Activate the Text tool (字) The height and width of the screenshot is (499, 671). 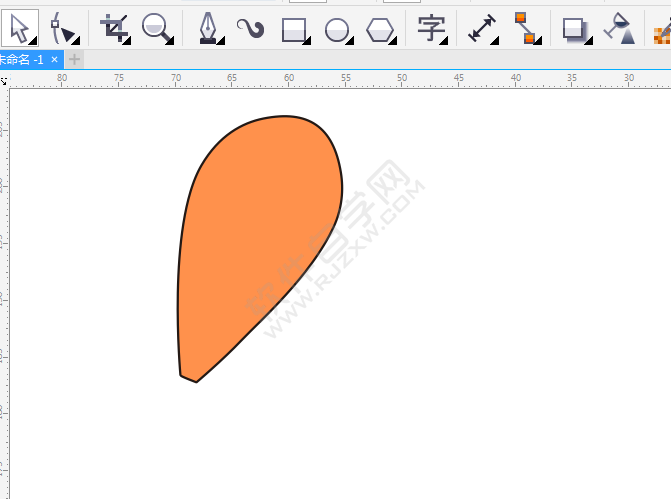click(x=431, y=28)
